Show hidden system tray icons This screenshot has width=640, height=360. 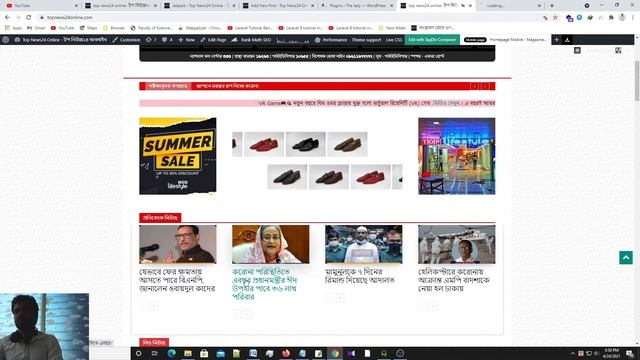(572, 353)
